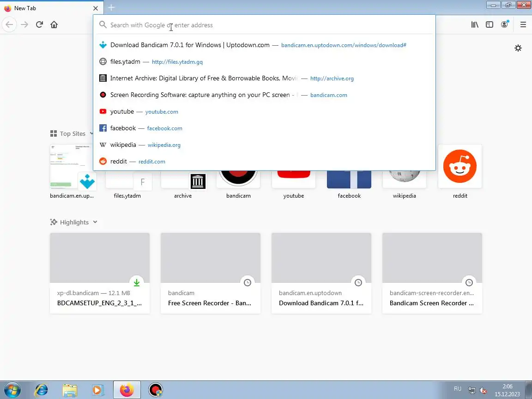Open new tab page settings gear
Screen dimensions: 532x399
pos(518,48)
